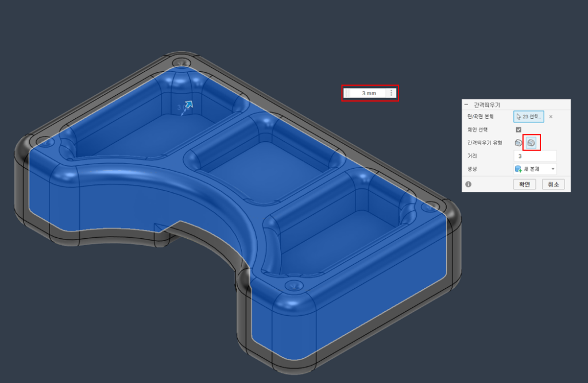Click the info icon in dialog footer
Screen dimensions: 588x383
(469, 184)
